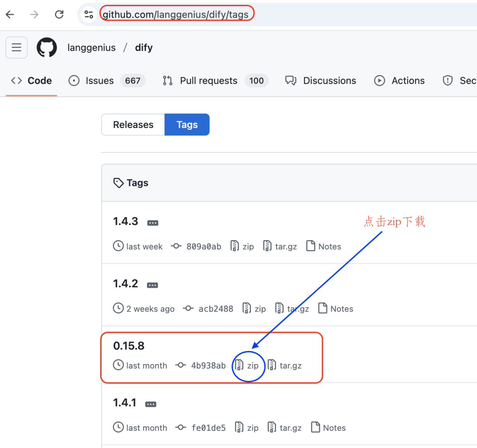Open the Discussions tab

pyautogui.click(x=320, y=80)
